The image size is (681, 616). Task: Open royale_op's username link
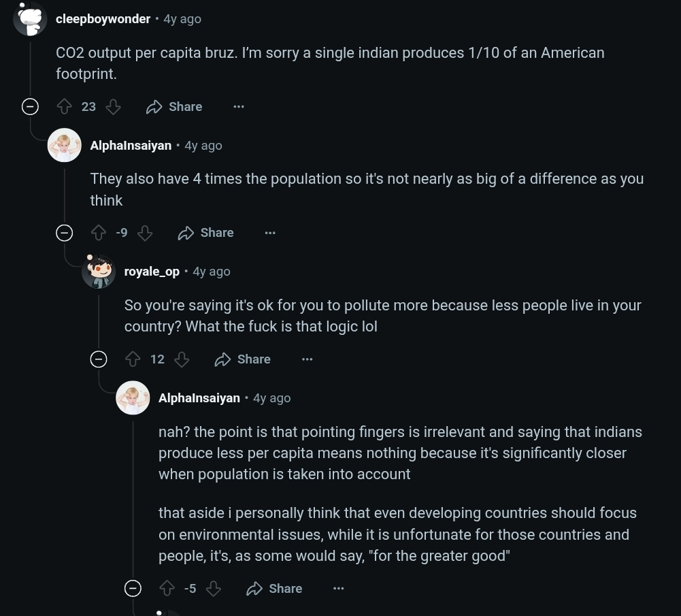[152, 272]
